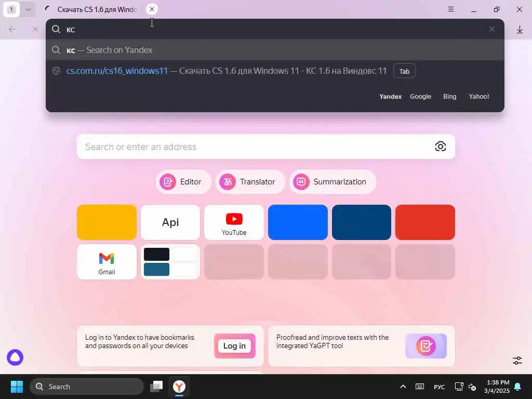Open the clock showing 1:38 PM
Screen dimensions: 532x399
(497, 387)
